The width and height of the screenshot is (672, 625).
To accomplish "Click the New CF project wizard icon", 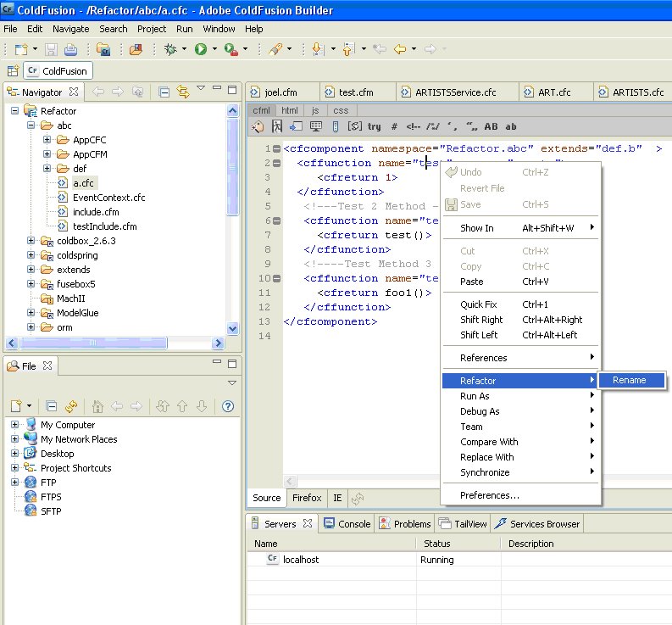I will (x=103, y=49).
